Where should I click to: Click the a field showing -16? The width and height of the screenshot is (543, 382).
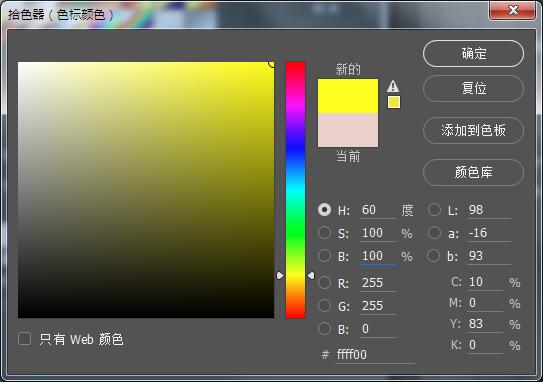point(489,233)
